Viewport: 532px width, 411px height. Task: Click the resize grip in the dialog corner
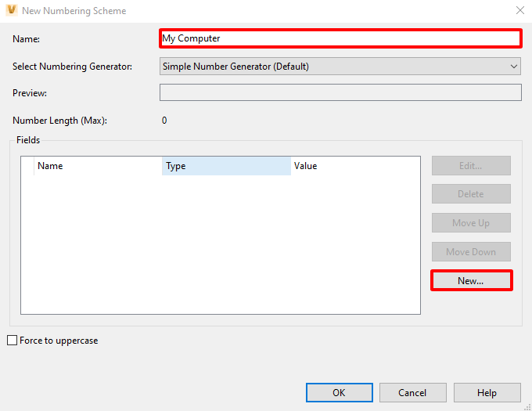click(x=527, y=407)
